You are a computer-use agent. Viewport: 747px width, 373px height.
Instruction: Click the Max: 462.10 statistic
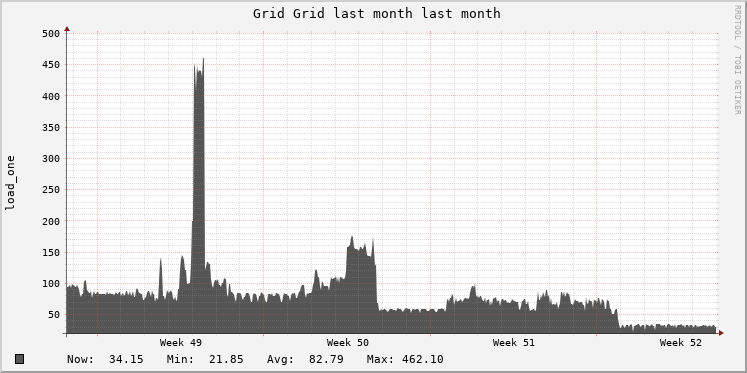tap(405, 359)
